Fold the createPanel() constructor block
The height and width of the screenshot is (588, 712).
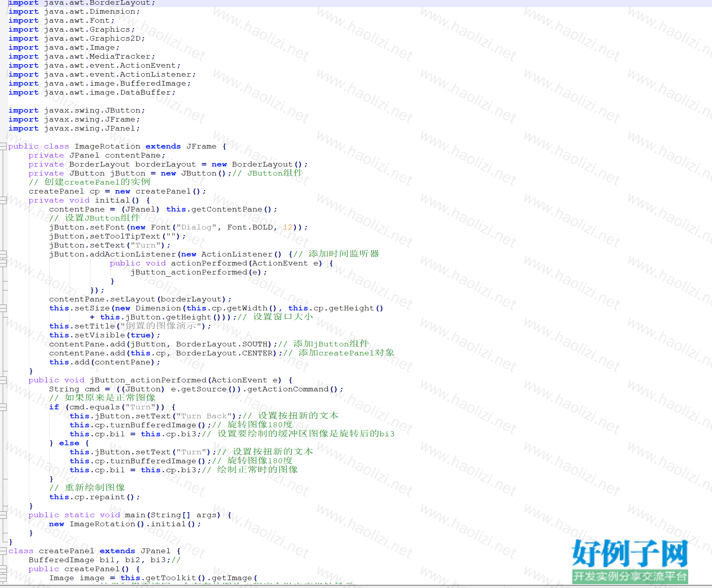pos(3,569)
